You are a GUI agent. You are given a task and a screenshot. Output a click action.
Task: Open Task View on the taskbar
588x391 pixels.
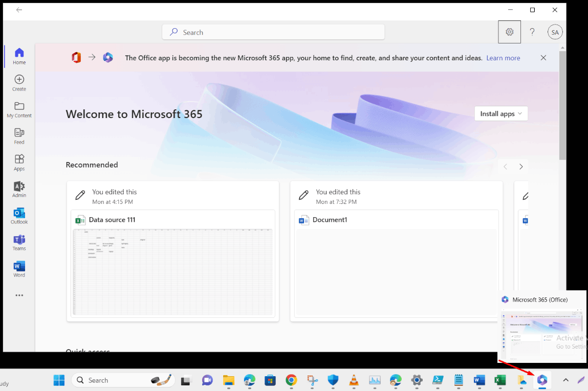[x=186, y=380]
